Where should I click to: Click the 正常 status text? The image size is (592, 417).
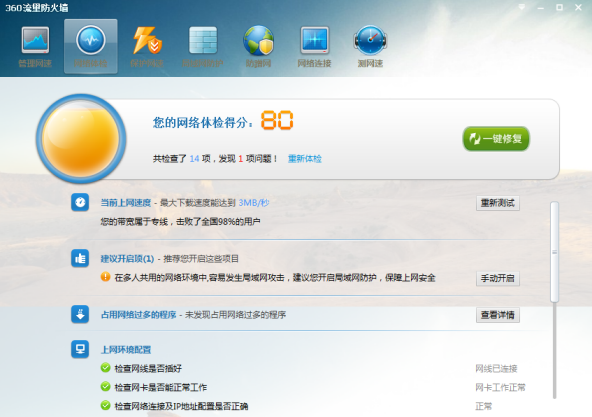484,406
